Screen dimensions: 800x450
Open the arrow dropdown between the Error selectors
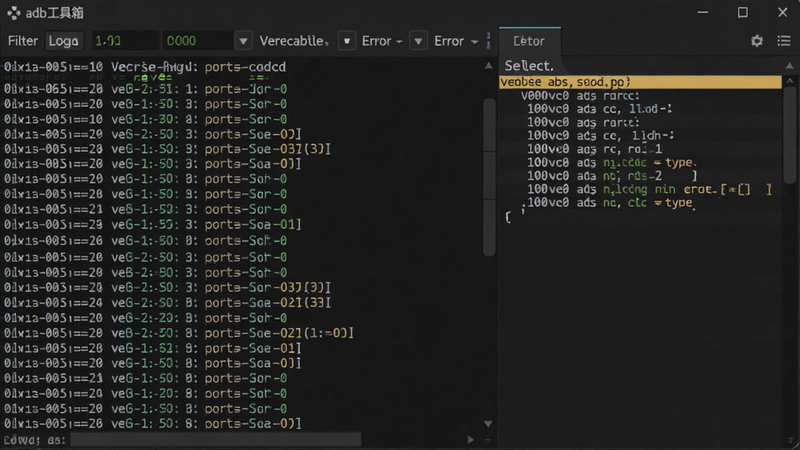click(x=418, y=41)
